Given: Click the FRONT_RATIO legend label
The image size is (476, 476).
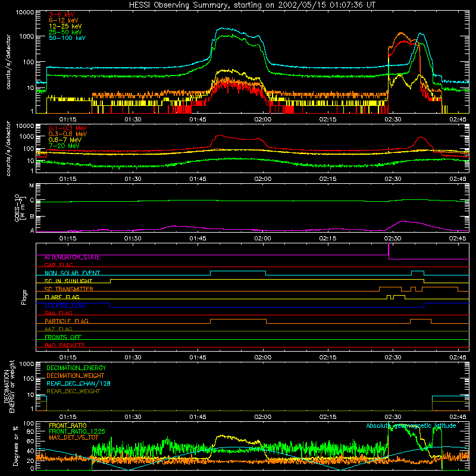Looking at the screenshot, I should click(x=68, y=426).
